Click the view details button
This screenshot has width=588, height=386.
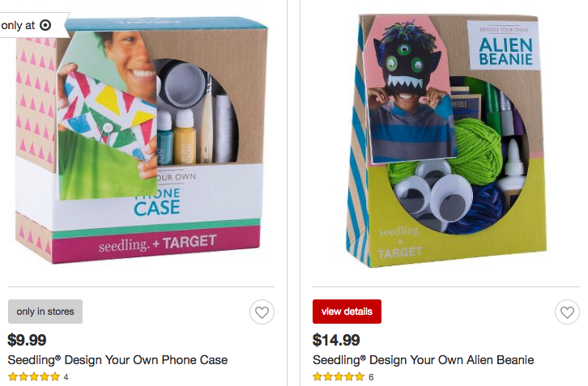coord(347,312)
